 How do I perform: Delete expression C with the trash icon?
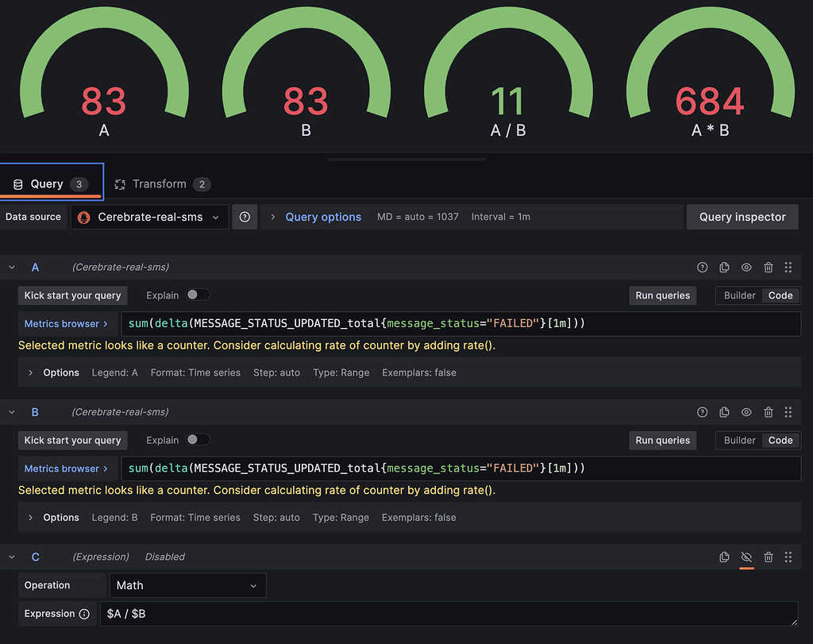pos(768,557)
